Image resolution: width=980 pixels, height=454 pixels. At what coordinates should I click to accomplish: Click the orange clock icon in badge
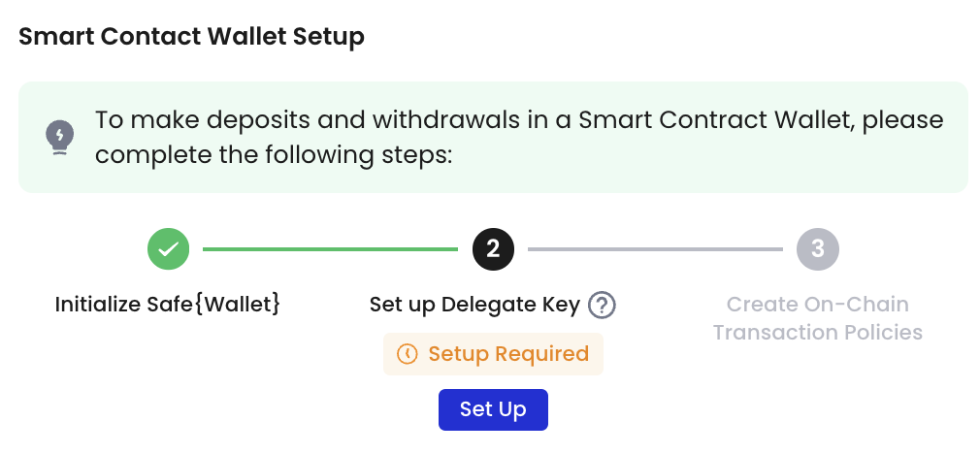[408, 354]
